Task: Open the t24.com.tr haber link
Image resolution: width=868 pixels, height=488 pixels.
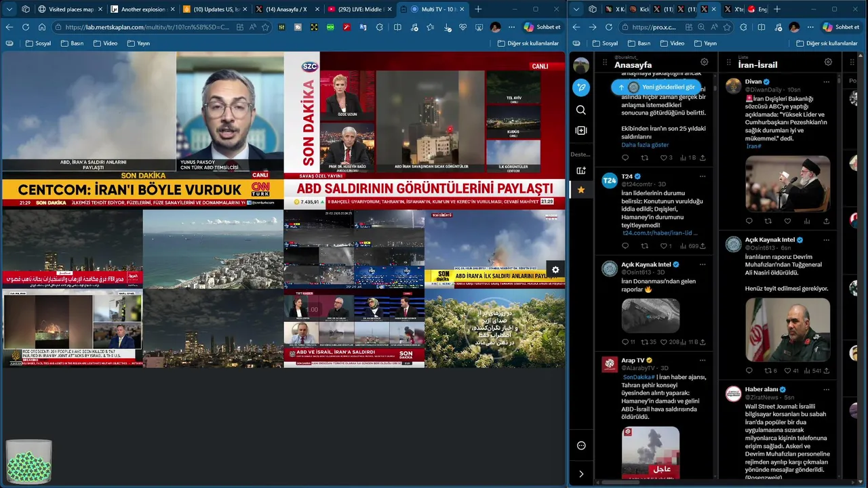Action: click(x=660, y=233)
